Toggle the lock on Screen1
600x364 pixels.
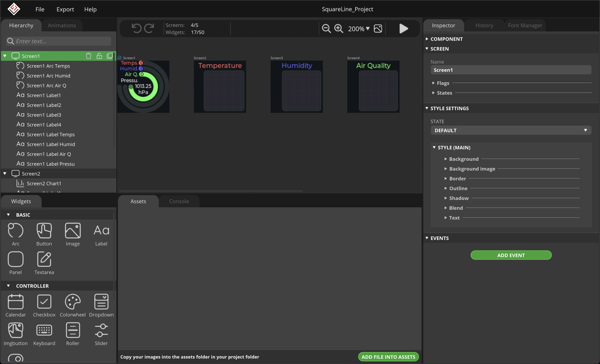[x=99, y=56]
